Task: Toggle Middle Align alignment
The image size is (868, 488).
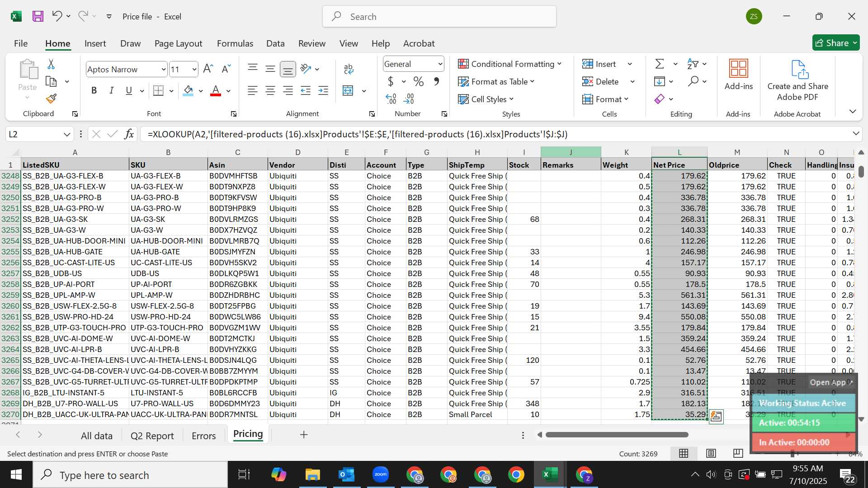Action: point(270,69)
